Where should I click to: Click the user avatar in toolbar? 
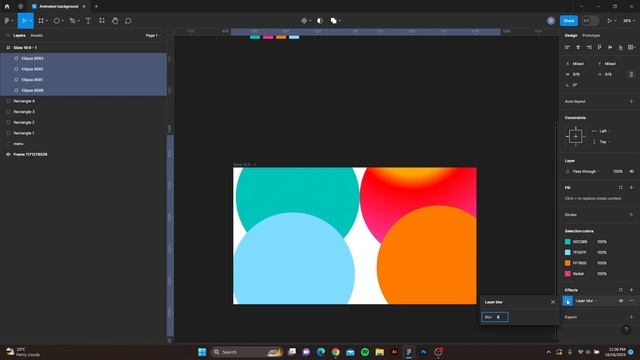(551, 21)
